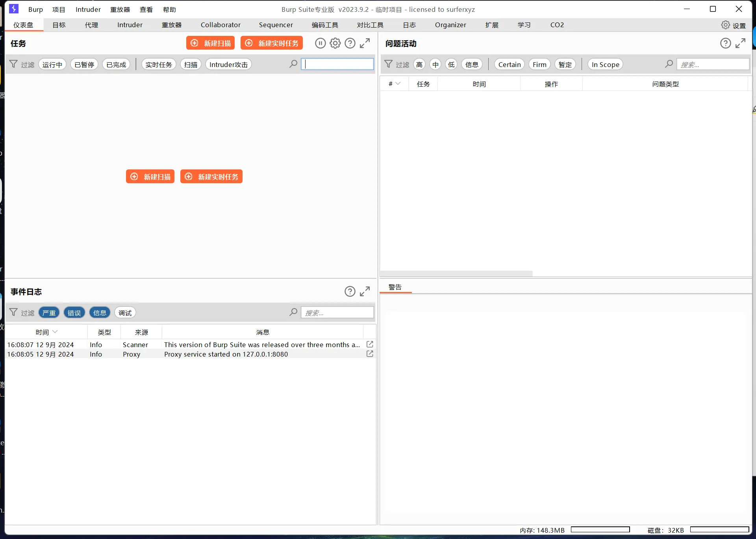Toggle 暂定 confidence filter
This screenshot has height=539, width=756.
(565, 65)
